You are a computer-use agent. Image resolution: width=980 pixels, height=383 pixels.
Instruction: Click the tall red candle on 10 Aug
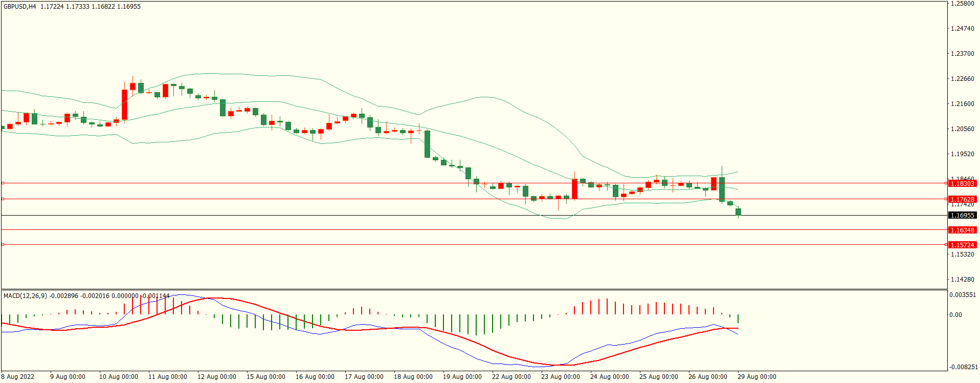point(124,104)
